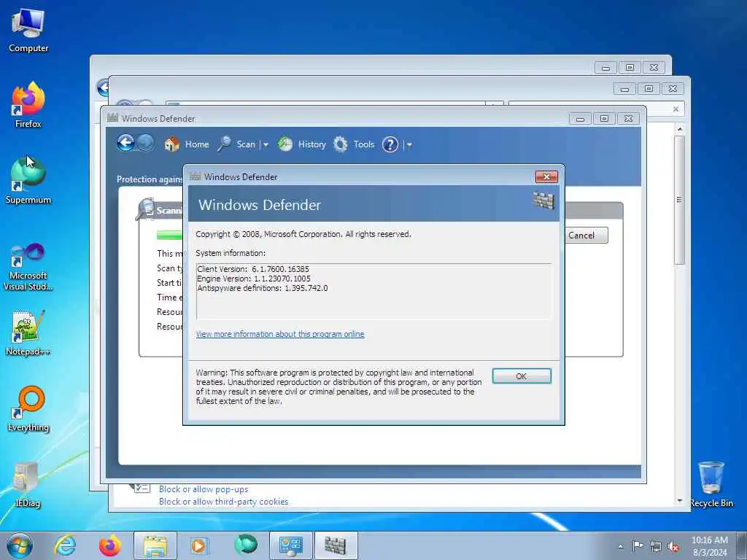Switch to Windows Defender taskbar button

click(336, 545)
